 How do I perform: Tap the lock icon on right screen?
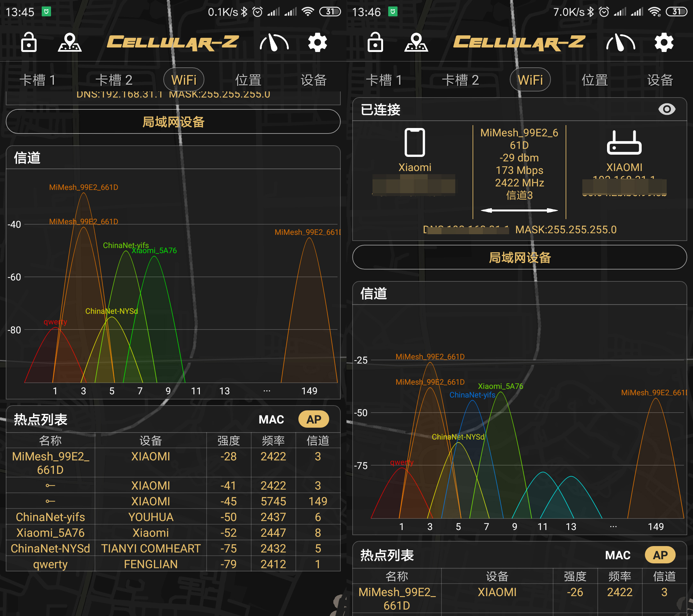(x=375, y=43)
